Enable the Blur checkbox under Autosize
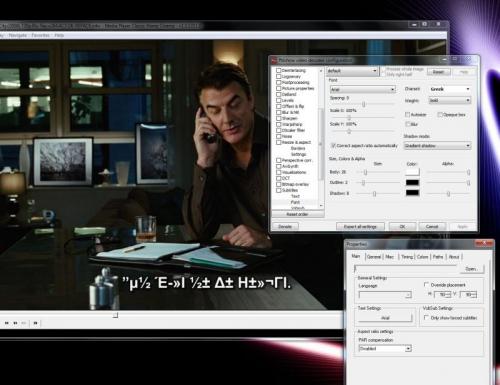The height and width of the screenshot is (385, 500). coord(407,124)
